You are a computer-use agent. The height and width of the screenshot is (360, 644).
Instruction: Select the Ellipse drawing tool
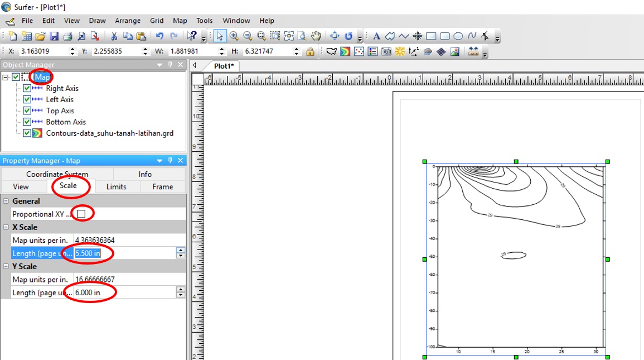(x=458, y=36)
